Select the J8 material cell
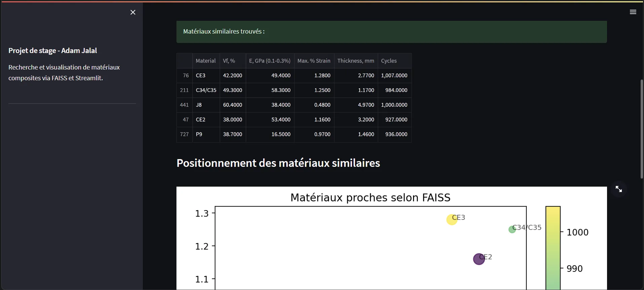 tap(206, 105)
